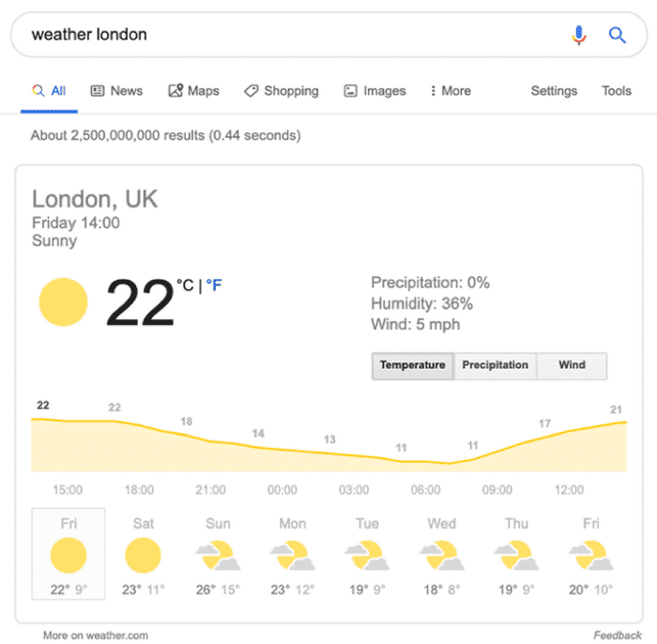Click the Maps tab icon
Viewport: 657px width, 644px height.
pyautogui.click(x=176, y=90)
